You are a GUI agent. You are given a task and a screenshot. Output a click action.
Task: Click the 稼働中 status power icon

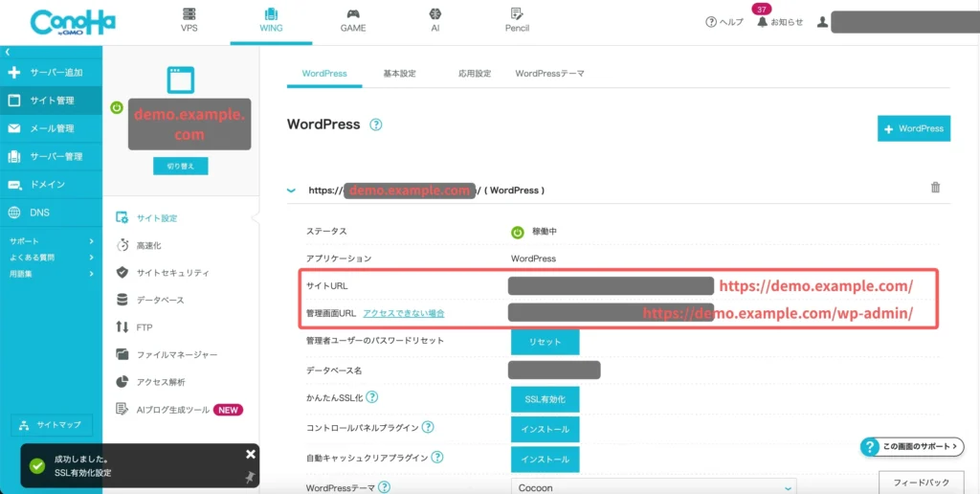point(517,233)
